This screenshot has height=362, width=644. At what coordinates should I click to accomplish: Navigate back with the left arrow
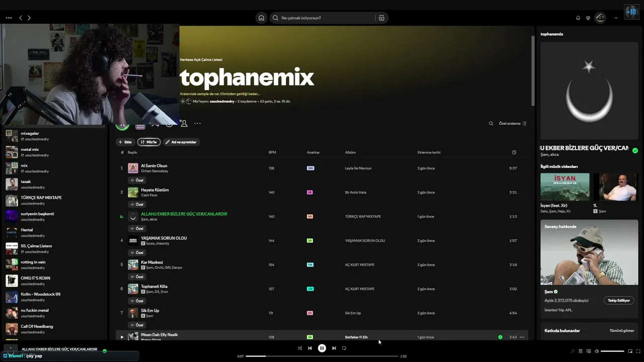21,18
